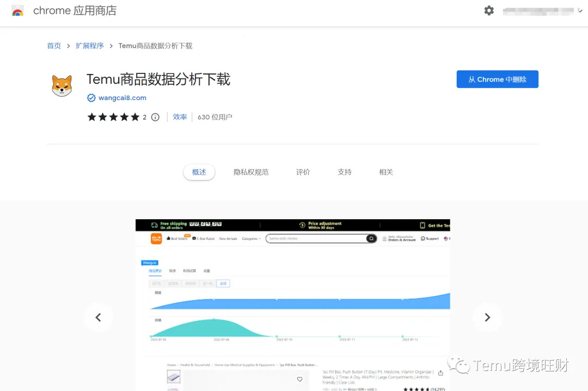Open the 效率 category link
The image size is (588, 391).
pos(180,117)
